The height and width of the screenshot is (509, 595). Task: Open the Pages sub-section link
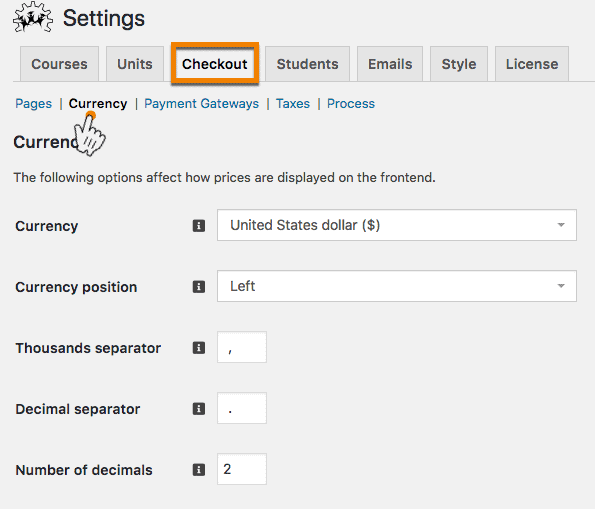coord(33,104)
